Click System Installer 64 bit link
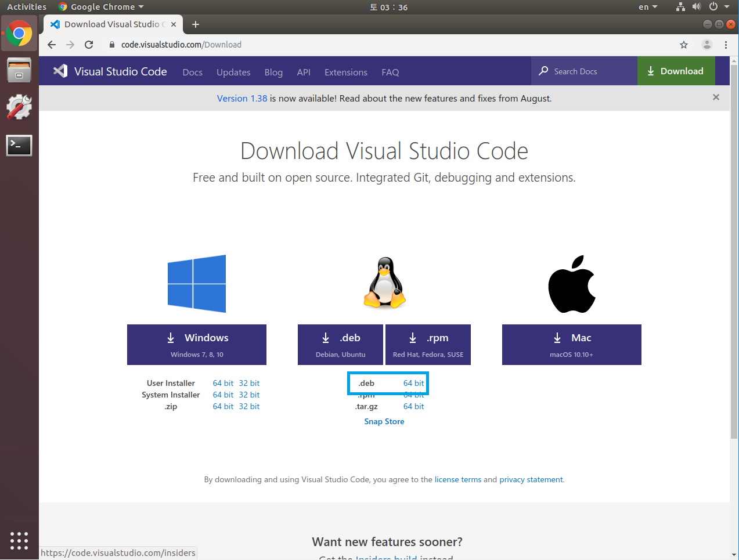 [x=223, y=395]
